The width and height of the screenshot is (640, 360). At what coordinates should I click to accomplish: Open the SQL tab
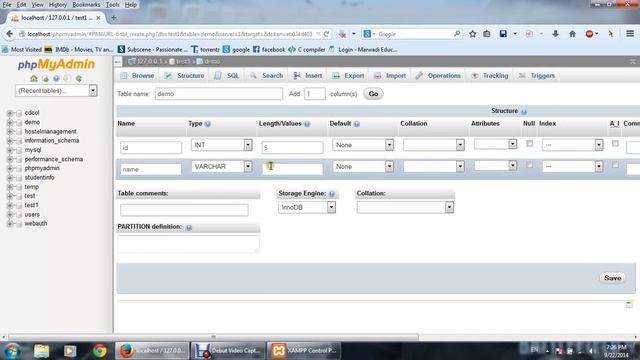click(227, 76)
